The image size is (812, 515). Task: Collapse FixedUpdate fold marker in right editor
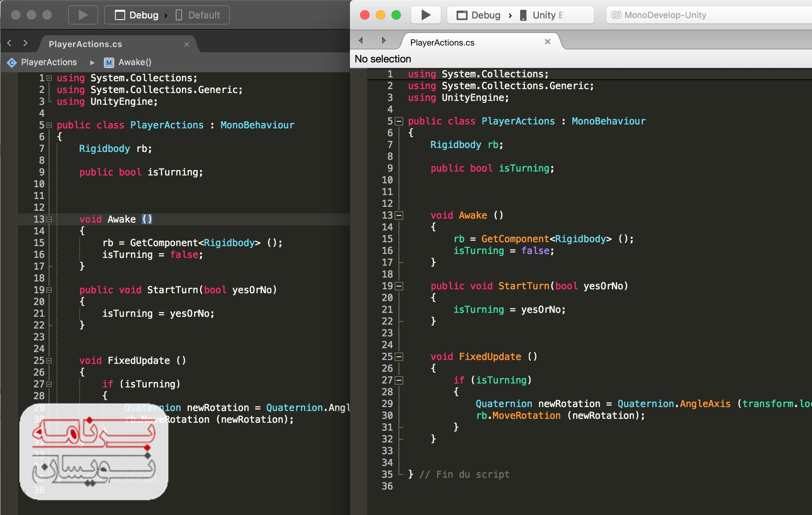point(399,357)
